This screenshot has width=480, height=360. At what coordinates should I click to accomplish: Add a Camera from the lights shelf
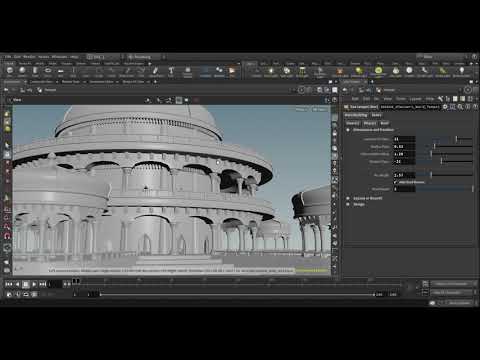point(256,71)
